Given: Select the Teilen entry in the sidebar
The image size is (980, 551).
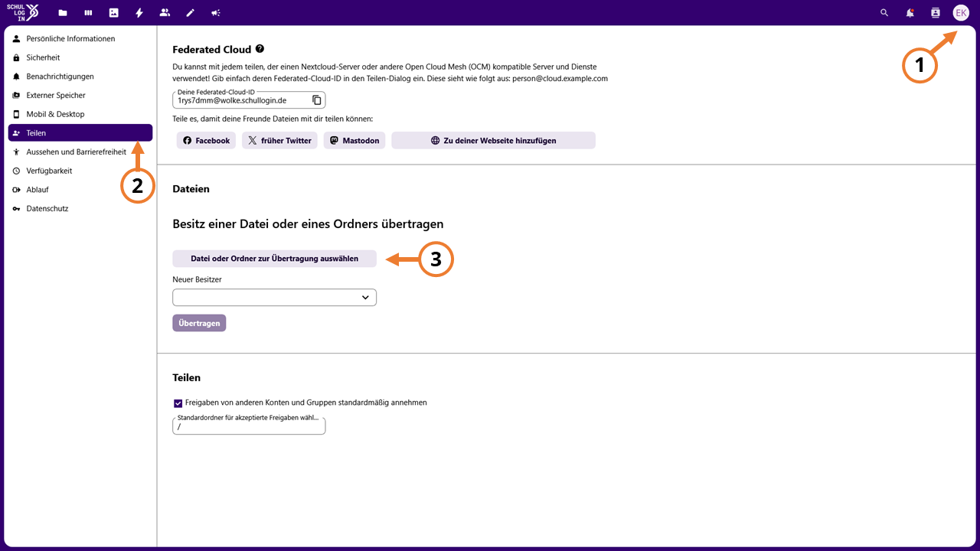Looking at the screenshot, I should (x=80, y=133).
